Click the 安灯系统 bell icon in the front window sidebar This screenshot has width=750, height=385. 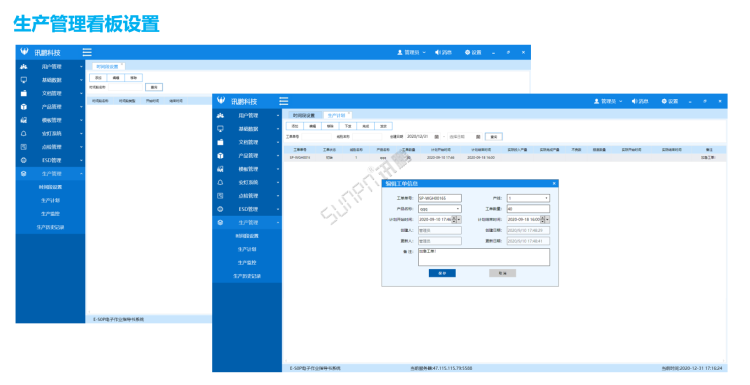point(221,182)
